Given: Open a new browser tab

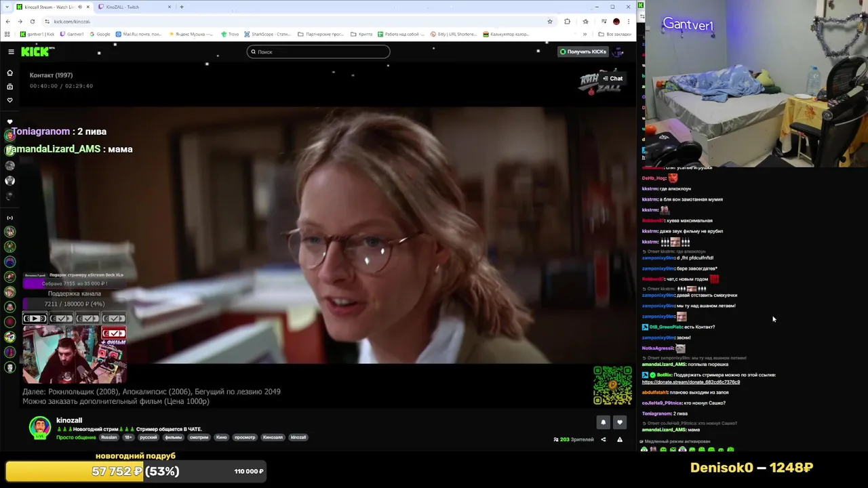Looking at the screenshot, I should tap(182, 7).
